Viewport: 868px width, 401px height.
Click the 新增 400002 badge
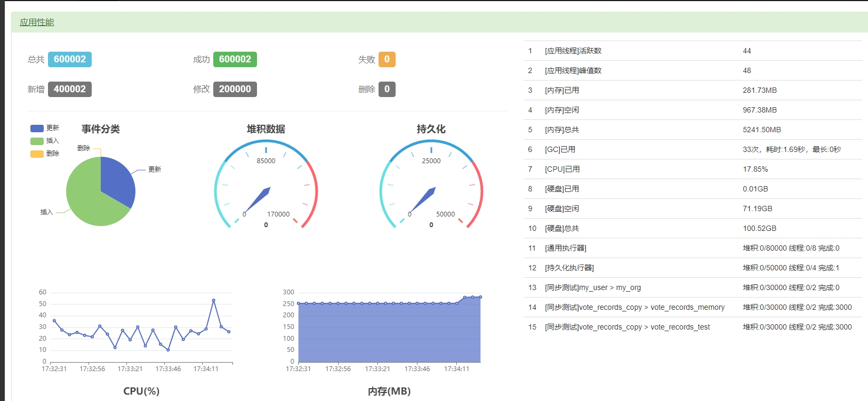pyautogui.click(x=70, y=89)
